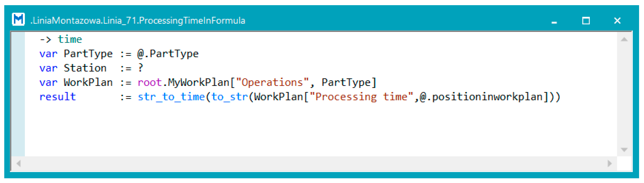644x183 pixels.
Task: Click the horizontal scrollbar right arrow
Action: (x=609, y=164)
